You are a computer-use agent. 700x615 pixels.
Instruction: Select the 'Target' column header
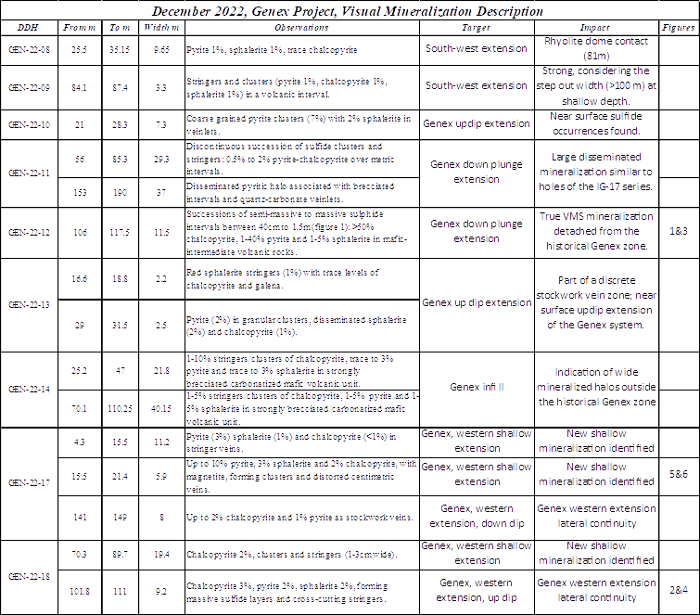477,28
